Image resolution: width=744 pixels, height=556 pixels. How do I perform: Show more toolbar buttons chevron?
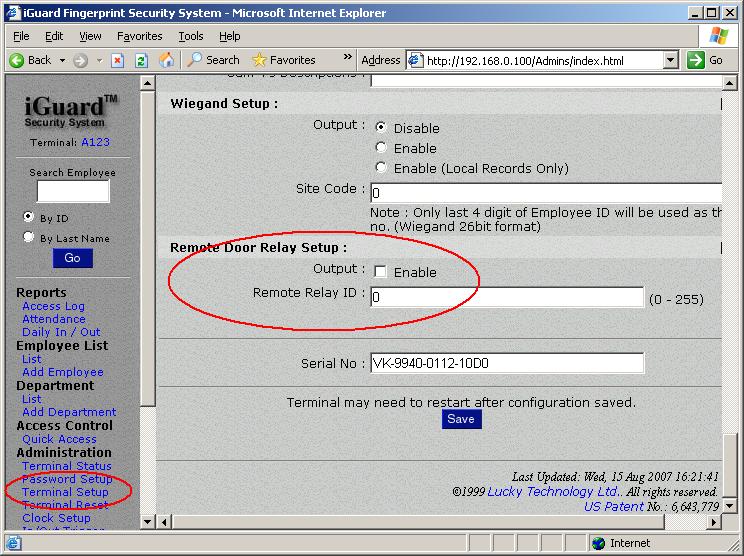point(348,56)
